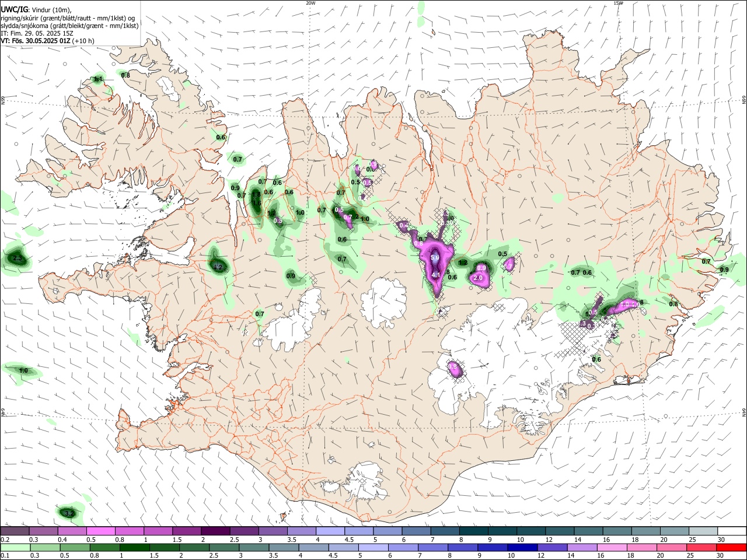The height and width of the screenshot is (560, 747).
Task: Pick the grey-purple 0.2–0.3 swatch on upper scale
Action: click(x=15, y=531)
